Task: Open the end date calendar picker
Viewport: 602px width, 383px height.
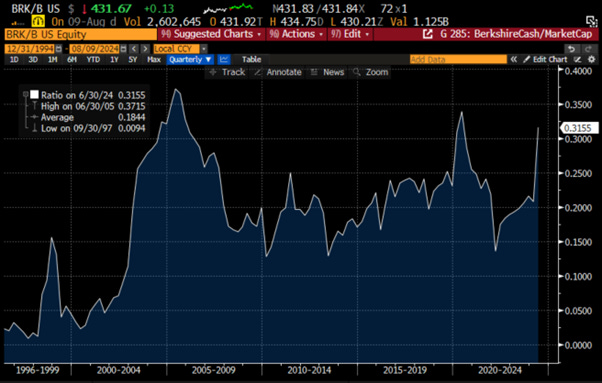Action: point(124,49)
